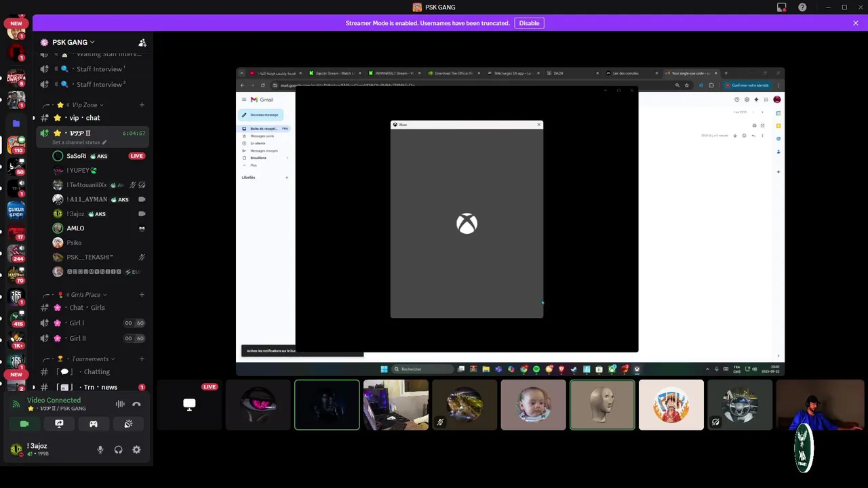Image resolution: width=868 pixels, height=488 pixels.
Task: Disconnect from voice using the hang-up icon
Action: (x=136, y=404)
